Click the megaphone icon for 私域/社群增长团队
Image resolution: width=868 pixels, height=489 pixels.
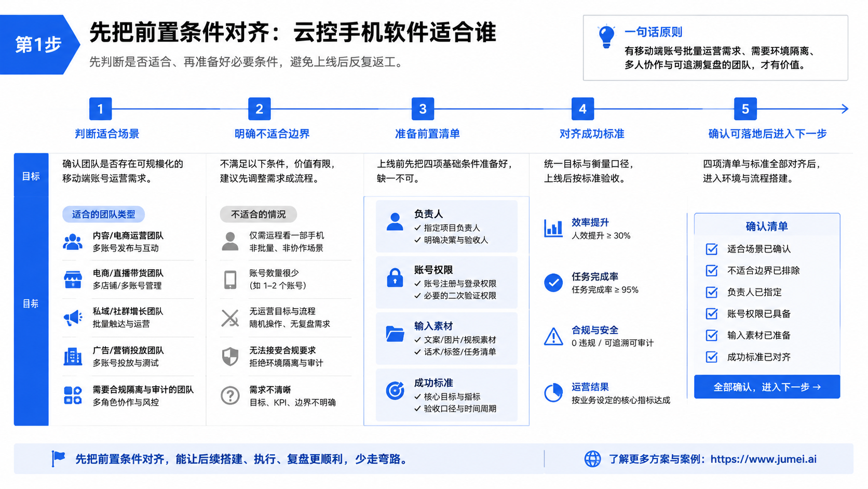[x=73, y=318]
